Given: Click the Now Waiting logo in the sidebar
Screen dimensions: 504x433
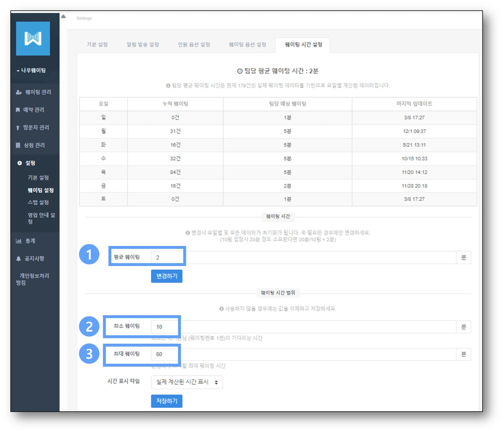Looking at the screenshot, I should tap(33, 39).
